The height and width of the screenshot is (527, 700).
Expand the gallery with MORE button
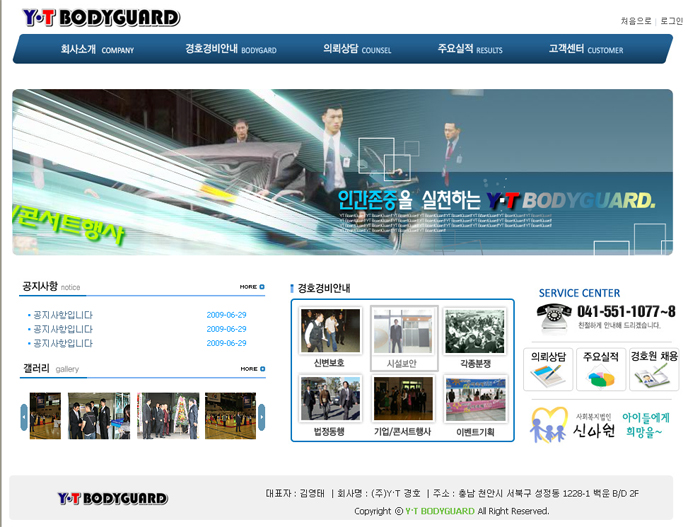point(252,369)
